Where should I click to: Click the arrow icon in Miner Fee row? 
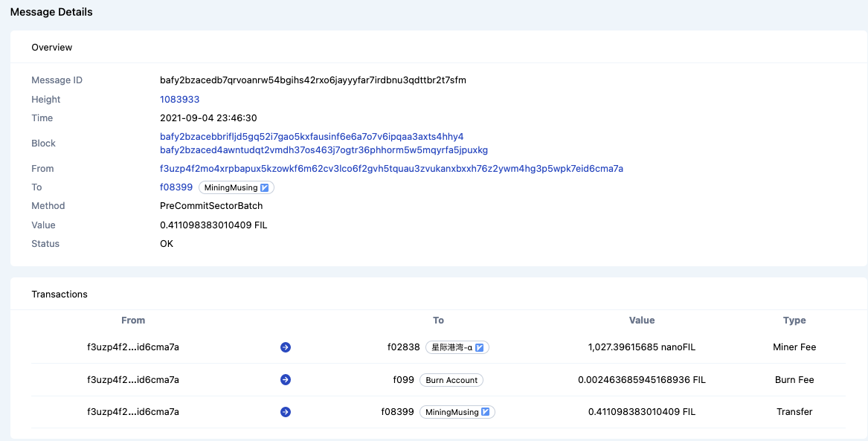pos(286,347)
